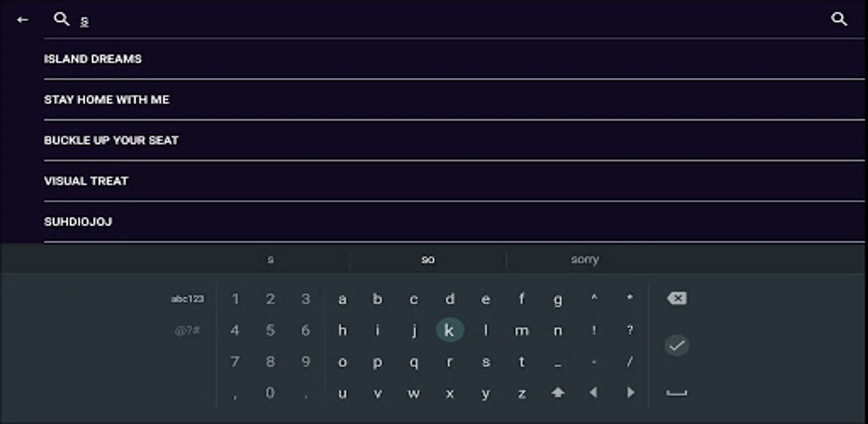Screen dimensions: 868x424
Task: Choose the 'sorry' word suggestion
Action: [x=585, y=260]
